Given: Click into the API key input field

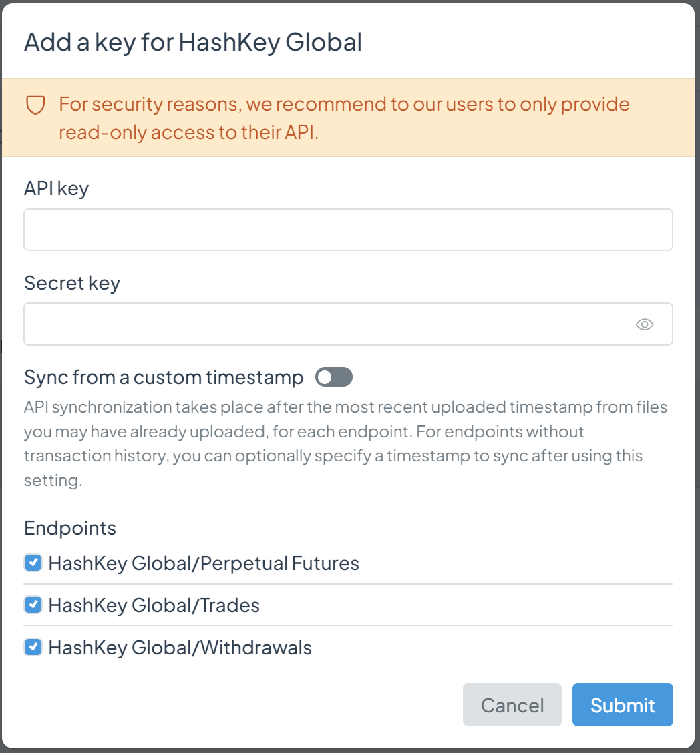Looking at the screenshot, I should pyautogui.click(x=347, y=230).
